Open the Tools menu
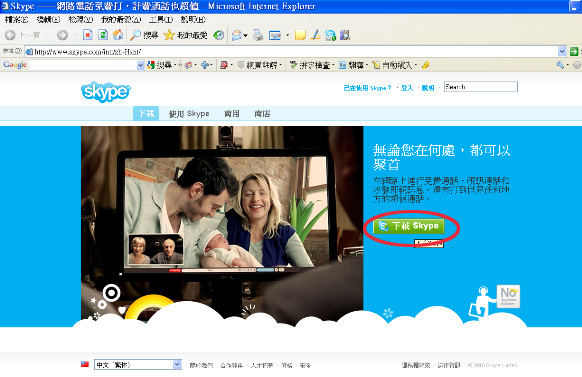 [161, 19]
